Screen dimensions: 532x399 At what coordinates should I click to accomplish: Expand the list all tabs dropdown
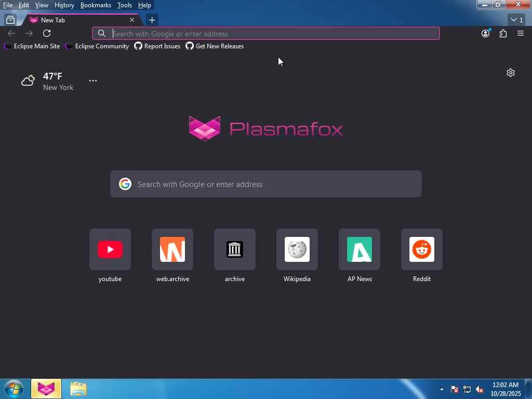(517, 20)
